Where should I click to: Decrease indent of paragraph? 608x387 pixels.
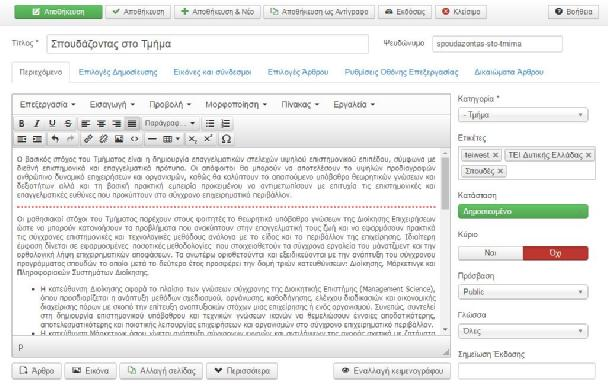tap(22, 139)
